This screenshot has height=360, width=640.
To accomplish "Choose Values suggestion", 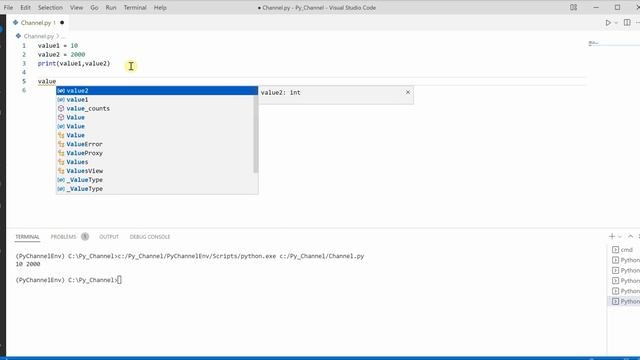I will 155,162.
